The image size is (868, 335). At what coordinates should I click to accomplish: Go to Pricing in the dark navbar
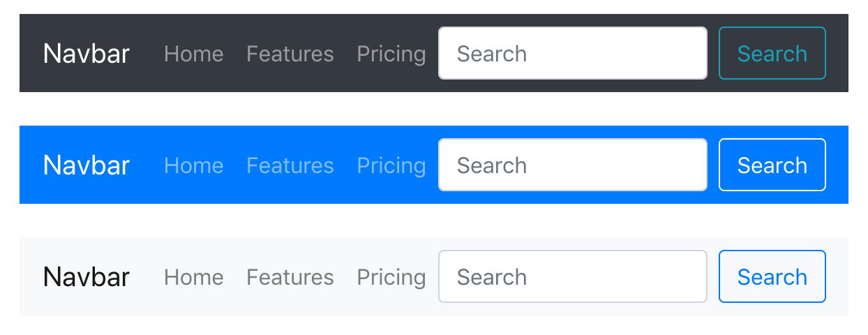(391, 54)
